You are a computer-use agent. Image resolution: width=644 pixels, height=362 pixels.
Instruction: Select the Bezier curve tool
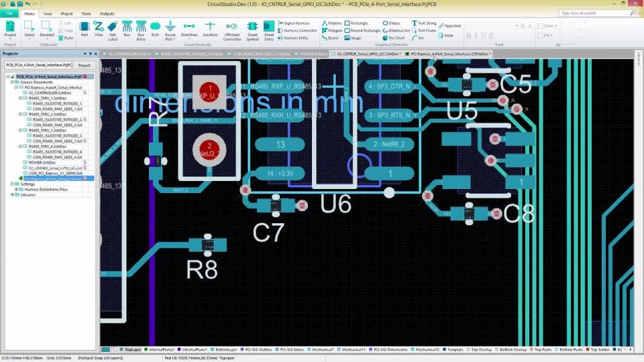click(331, 38)
